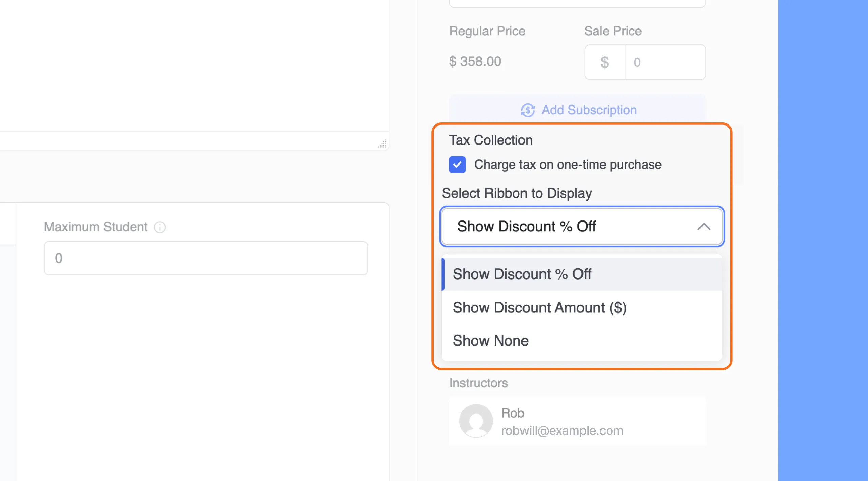Click the dollar sign prefix of Sale Price

(605, 62)
